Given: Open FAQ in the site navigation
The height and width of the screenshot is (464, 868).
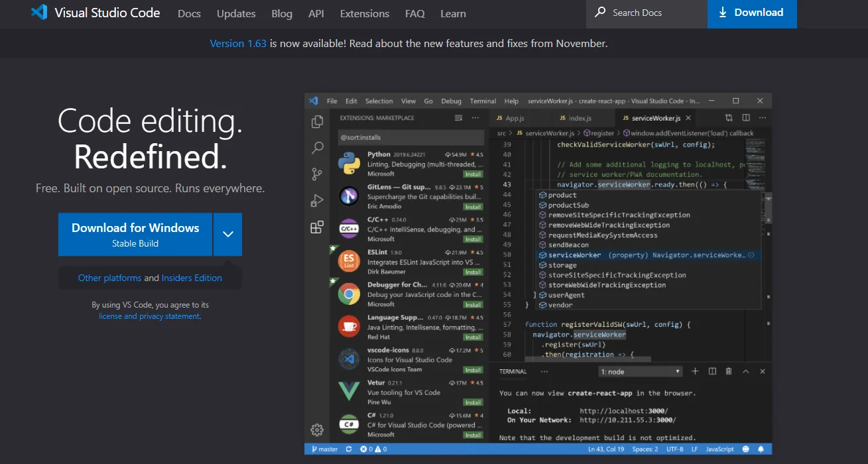Looking at the screenshot, I should point(415,13).
